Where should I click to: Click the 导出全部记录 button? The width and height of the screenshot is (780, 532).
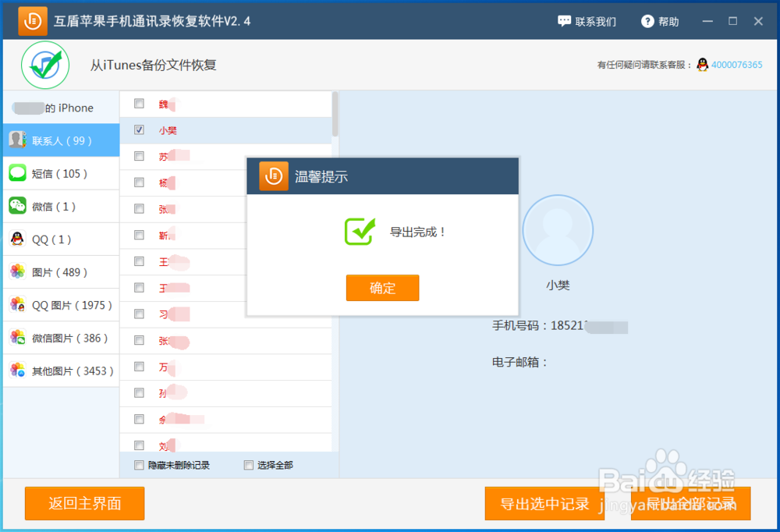(x=690, y=503)
